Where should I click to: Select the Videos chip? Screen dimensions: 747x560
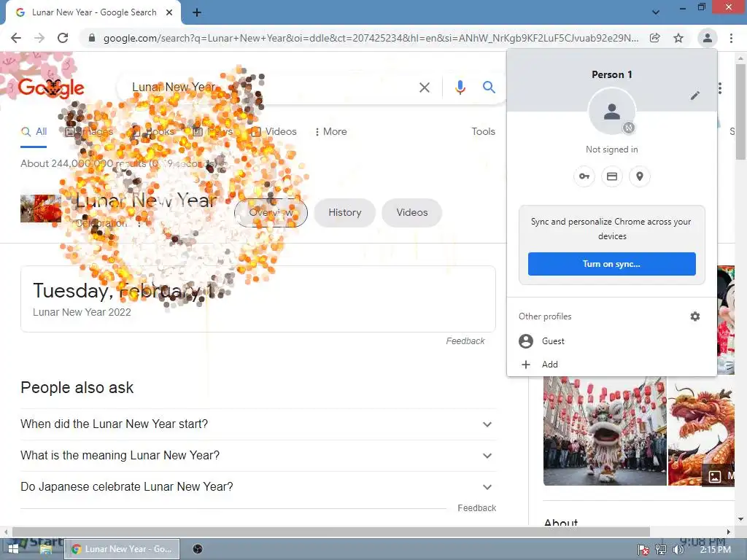point(412,213)
